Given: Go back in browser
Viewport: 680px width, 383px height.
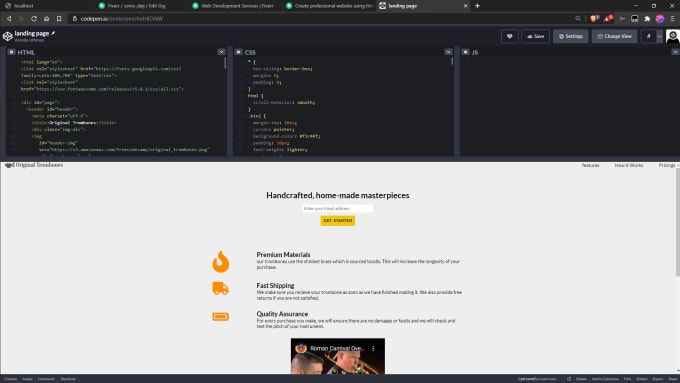Looking at the screenshot, I should pyautogui.click(x=9, y=19).
